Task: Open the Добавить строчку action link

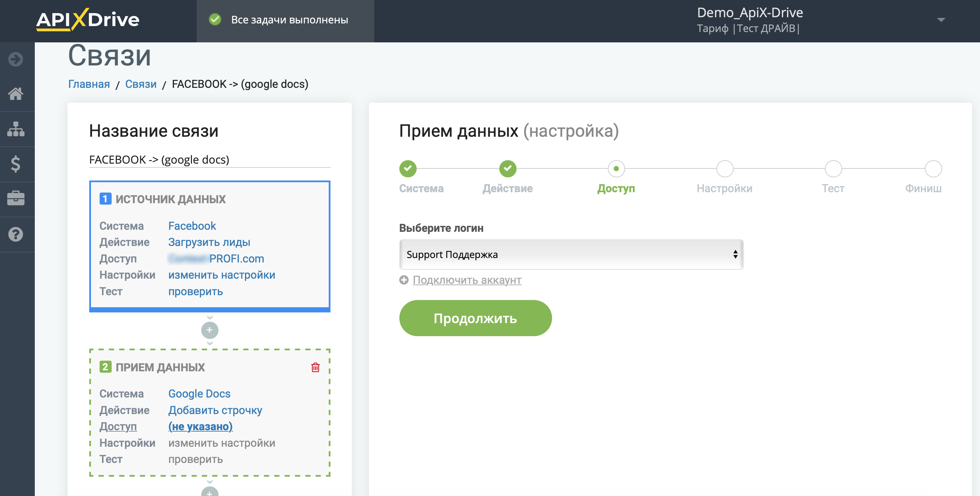Action: pos(215,411)
